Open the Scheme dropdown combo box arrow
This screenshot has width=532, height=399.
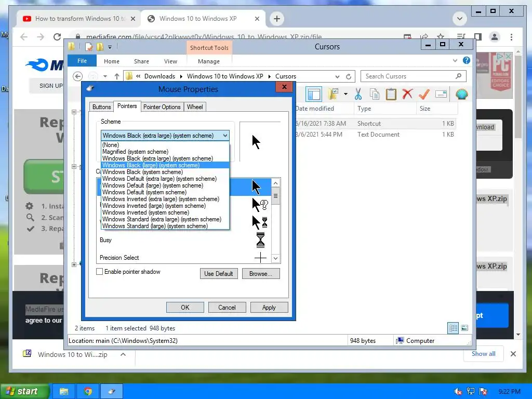tap(225, 136)
